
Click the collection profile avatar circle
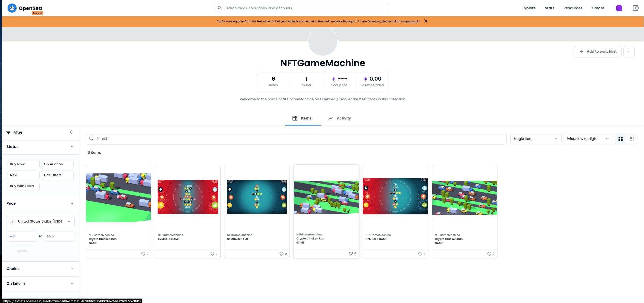tap(323, 41)
